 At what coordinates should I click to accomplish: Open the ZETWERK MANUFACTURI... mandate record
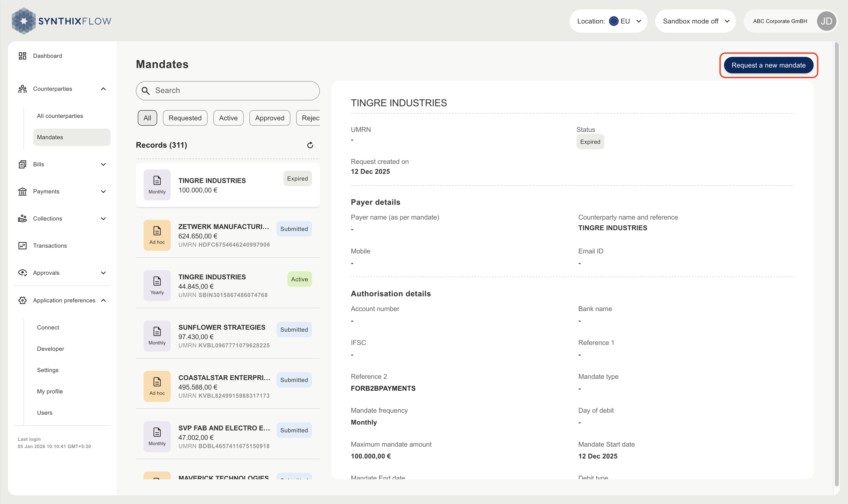[228, 235]
